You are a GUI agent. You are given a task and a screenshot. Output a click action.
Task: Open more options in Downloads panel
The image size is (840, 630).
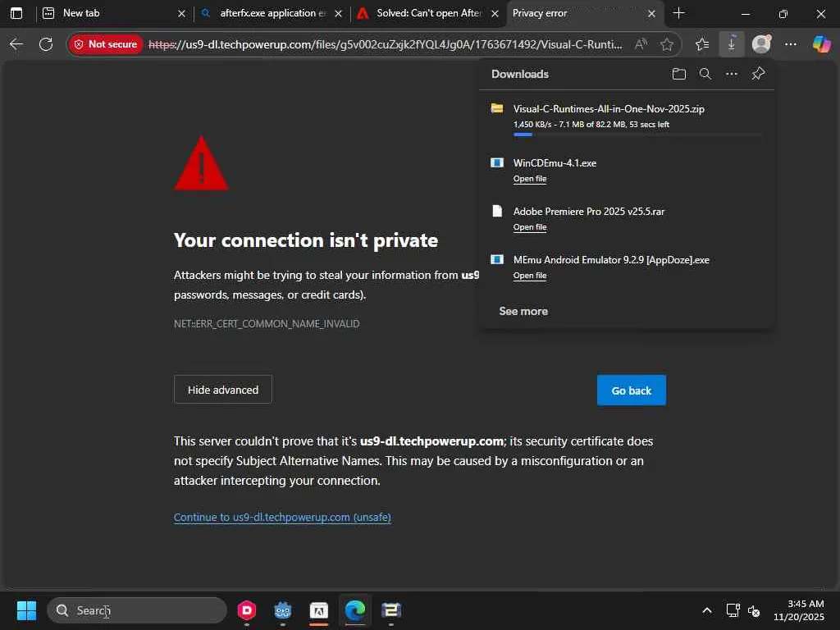point(731,74)
